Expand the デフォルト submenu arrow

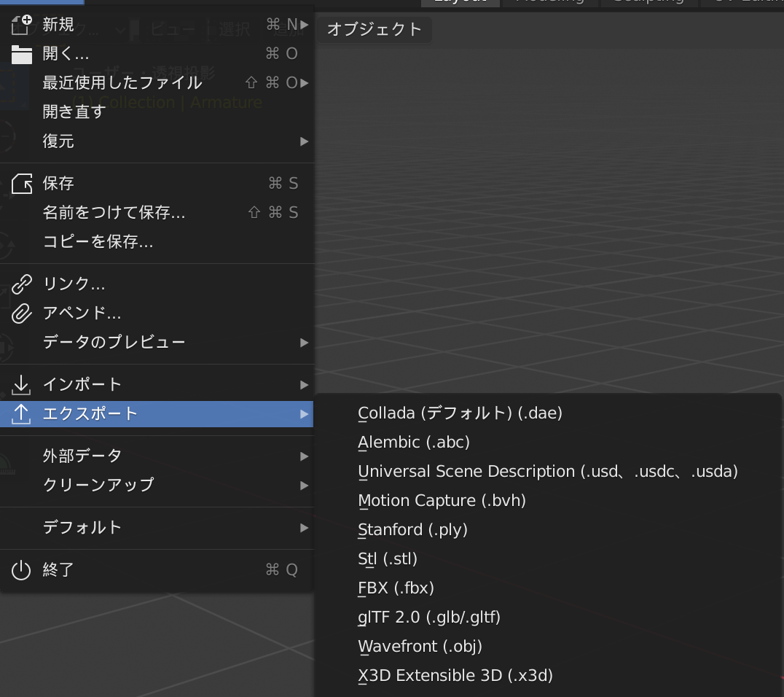(304, 528)
